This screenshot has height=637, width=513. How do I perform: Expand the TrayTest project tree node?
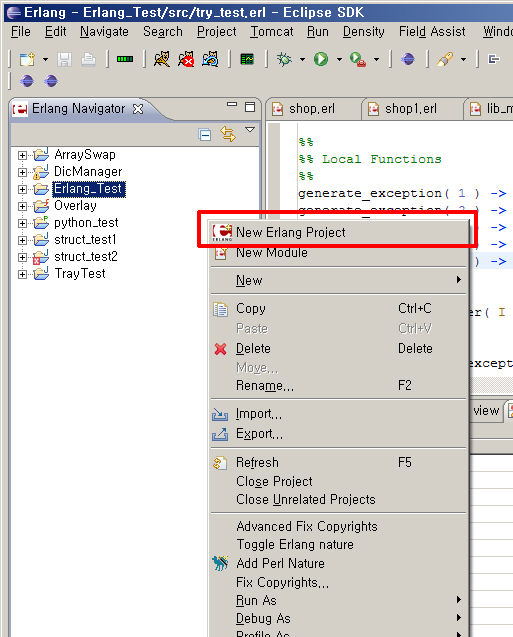point(22,275)
